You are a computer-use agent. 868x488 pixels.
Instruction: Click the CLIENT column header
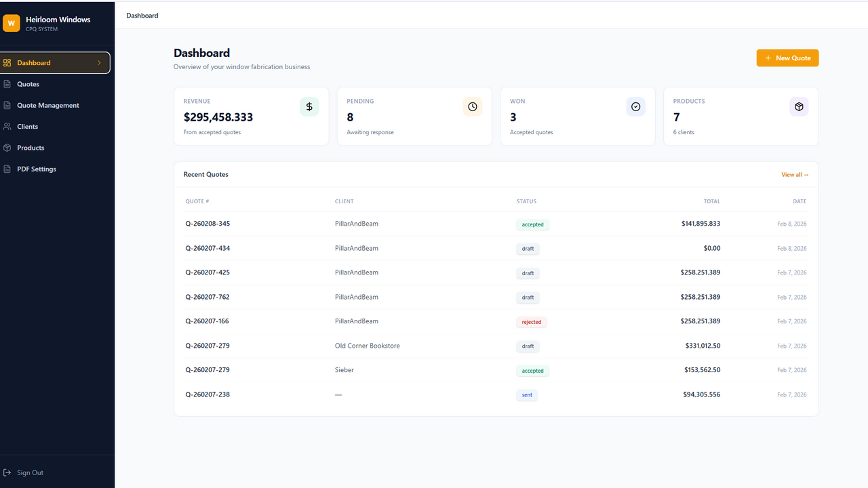pos(344,201)
